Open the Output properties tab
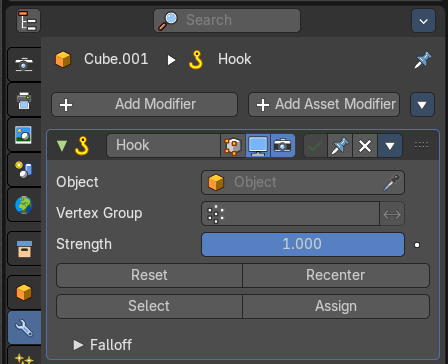Screen dimensions: 448x364 (x=24, y=100)
